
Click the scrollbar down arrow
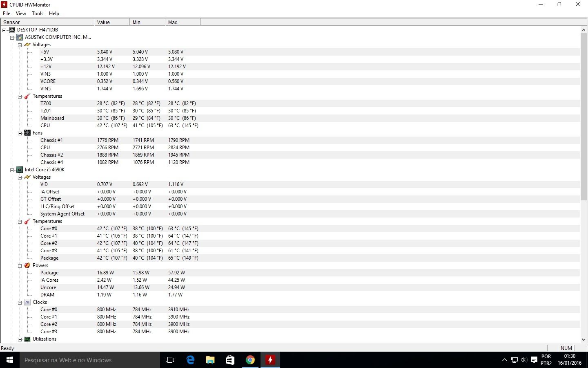584,339
